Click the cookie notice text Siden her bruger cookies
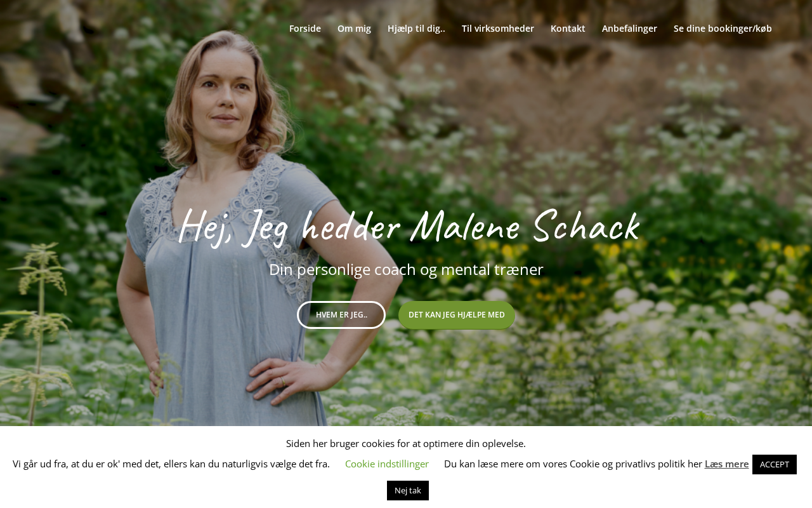The image size is (812, 508). (x=406, y=444)
